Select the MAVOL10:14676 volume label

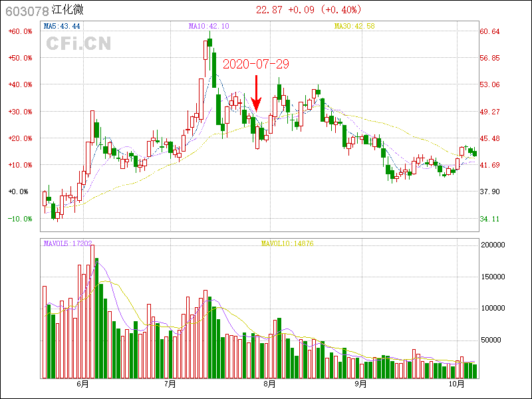click(287, 244)
